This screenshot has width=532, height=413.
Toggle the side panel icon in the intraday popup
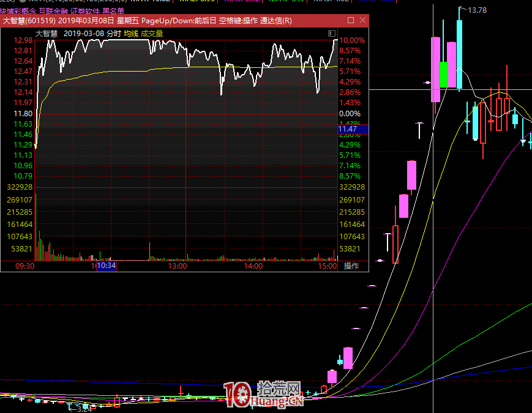click(x=331, y=33)
